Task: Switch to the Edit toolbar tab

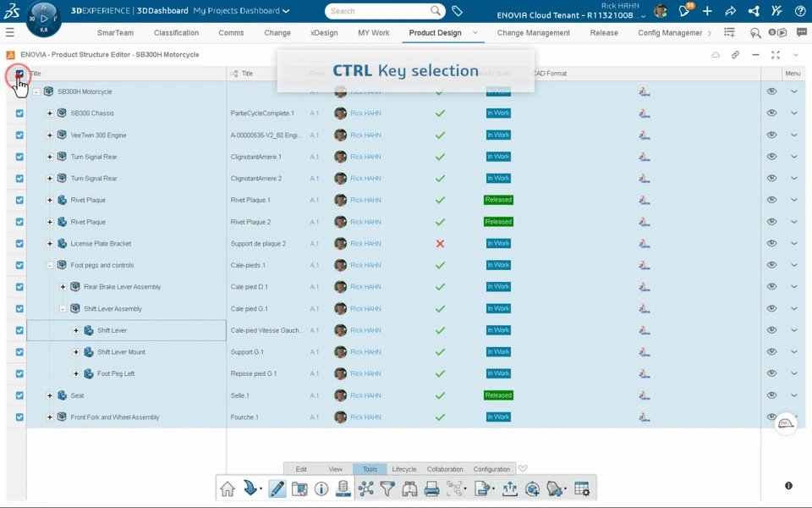Action: click(301, 469)
